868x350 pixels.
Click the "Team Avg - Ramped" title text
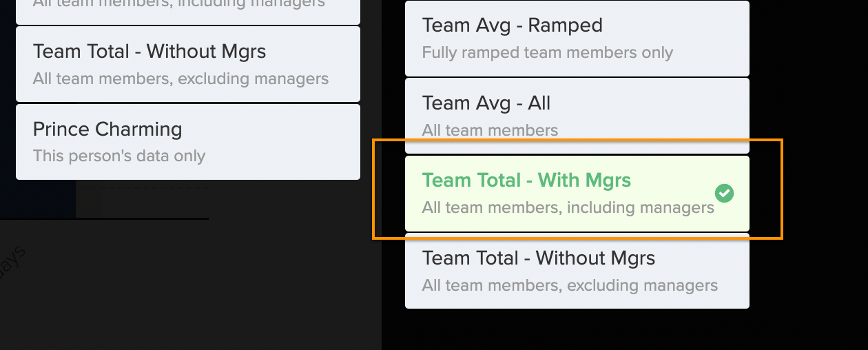click(x=513, y=25)
